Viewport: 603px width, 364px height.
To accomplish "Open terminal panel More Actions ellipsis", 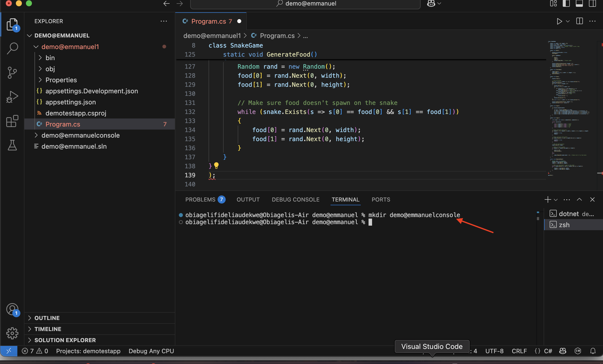I will point(567,199).
